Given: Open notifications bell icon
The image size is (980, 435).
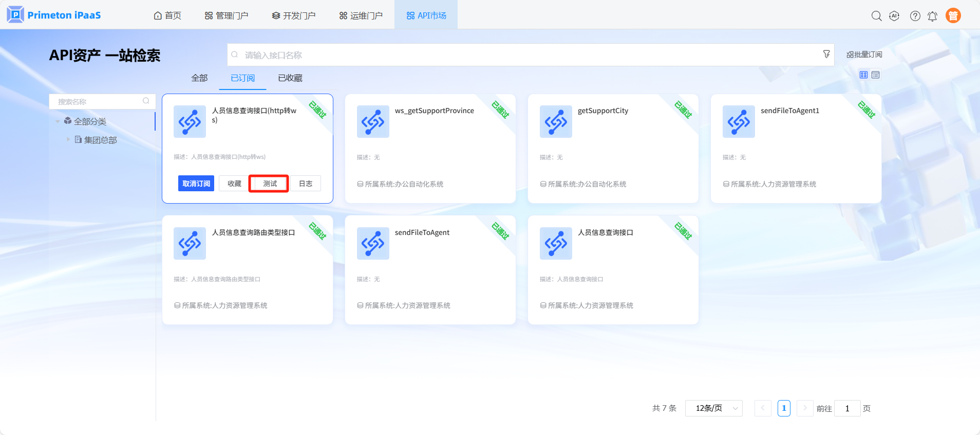Looking at the screenshot, I should [932, 16].
